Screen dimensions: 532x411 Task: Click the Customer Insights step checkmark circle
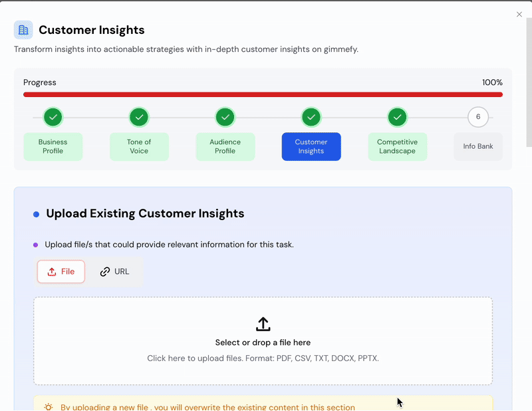pyautogui.click(x=311, y=118)
